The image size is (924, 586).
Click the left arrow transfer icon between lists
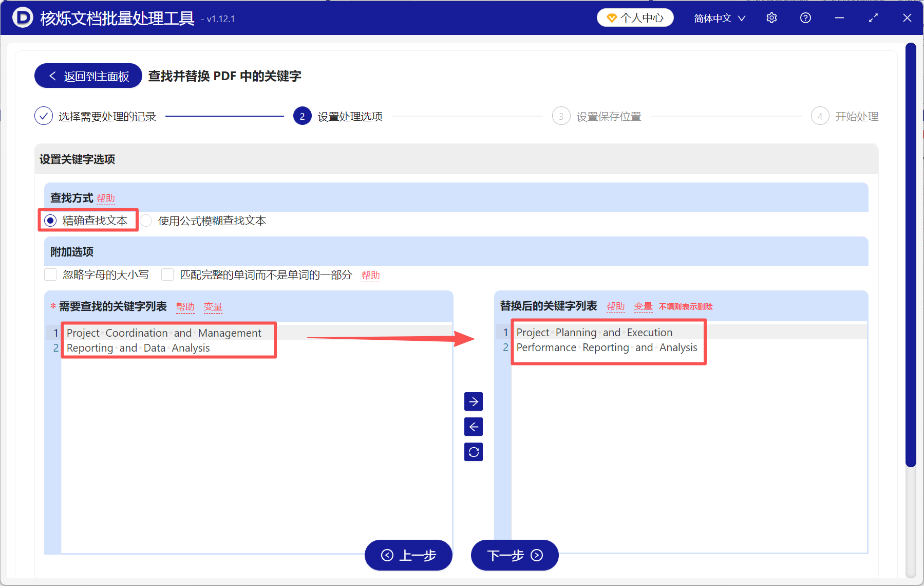[473, 427]
